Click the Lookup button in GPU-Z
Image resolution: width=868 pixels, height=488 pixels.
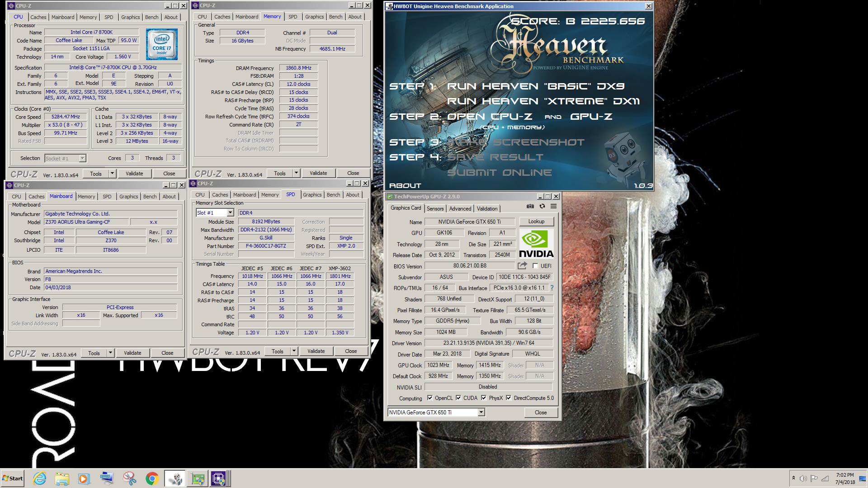click(536, 221)
